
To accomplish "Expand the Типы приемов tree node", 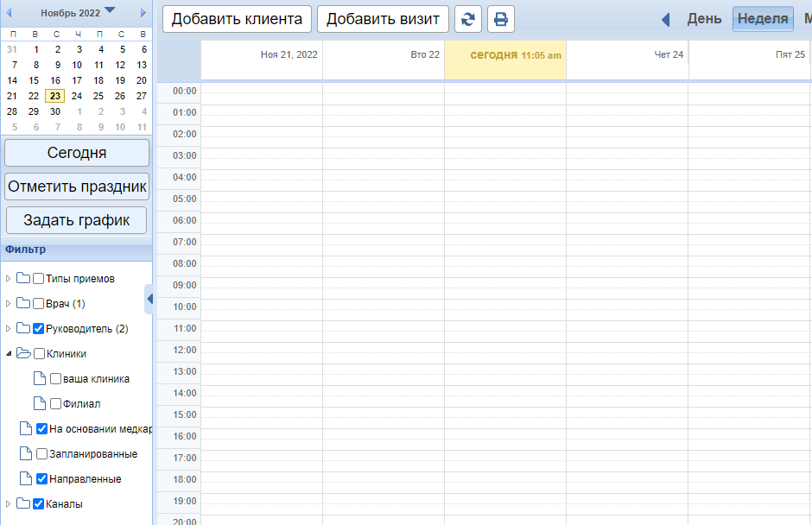I will (9, 279).
